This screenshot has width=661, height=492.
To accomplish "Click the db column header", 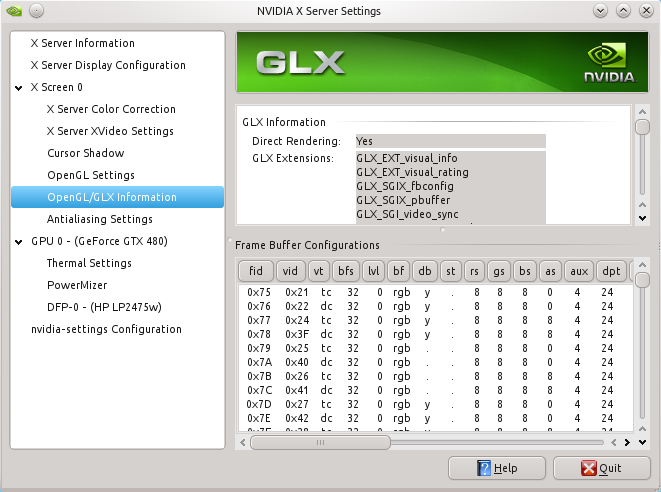I will pyautogui.click(x=425, y=271).
